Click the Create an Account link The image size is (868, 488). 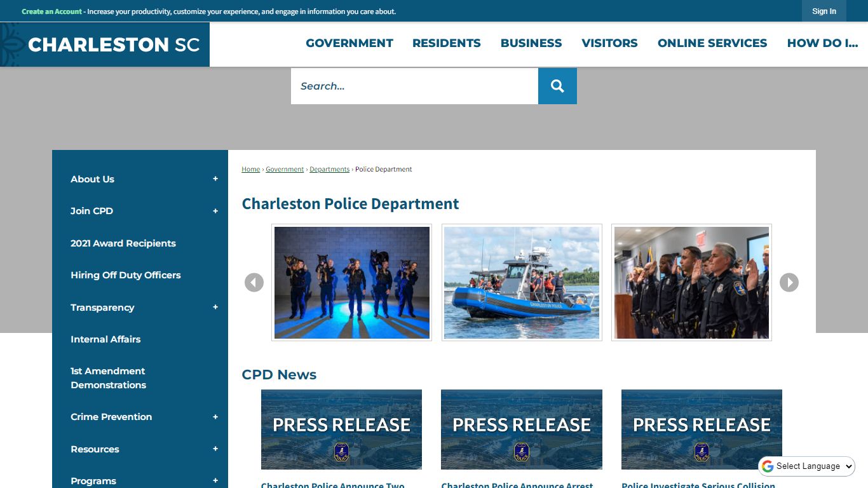tap(52, 11)
